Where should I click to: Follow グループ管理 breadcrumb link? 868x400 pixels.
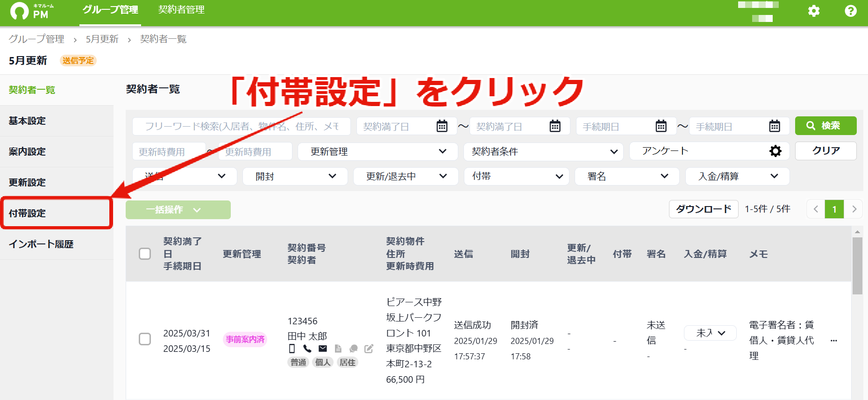pyautogui.click(x=36, y=39)
